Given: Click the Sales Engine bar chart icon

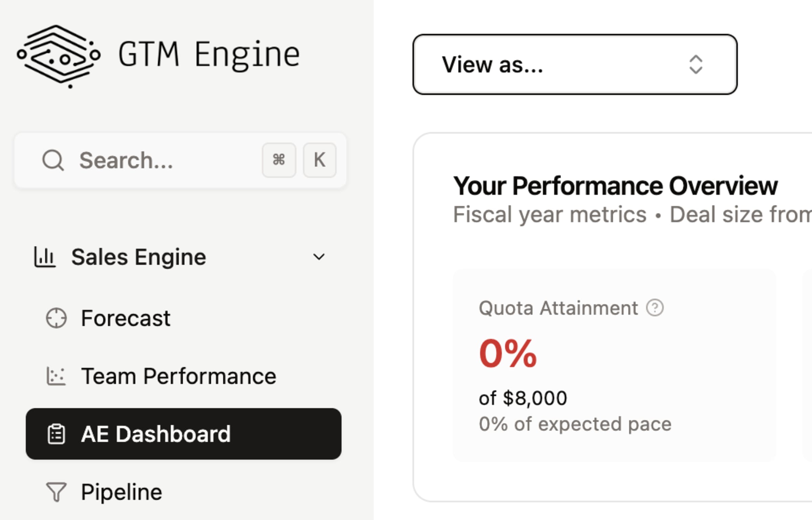Looking at the screenshot, I should 44,257.
